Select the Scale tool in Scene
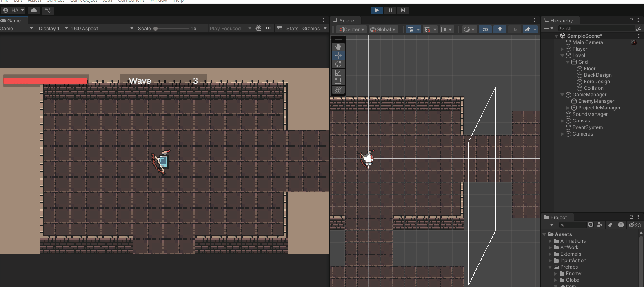 click(x=338, y=73)
